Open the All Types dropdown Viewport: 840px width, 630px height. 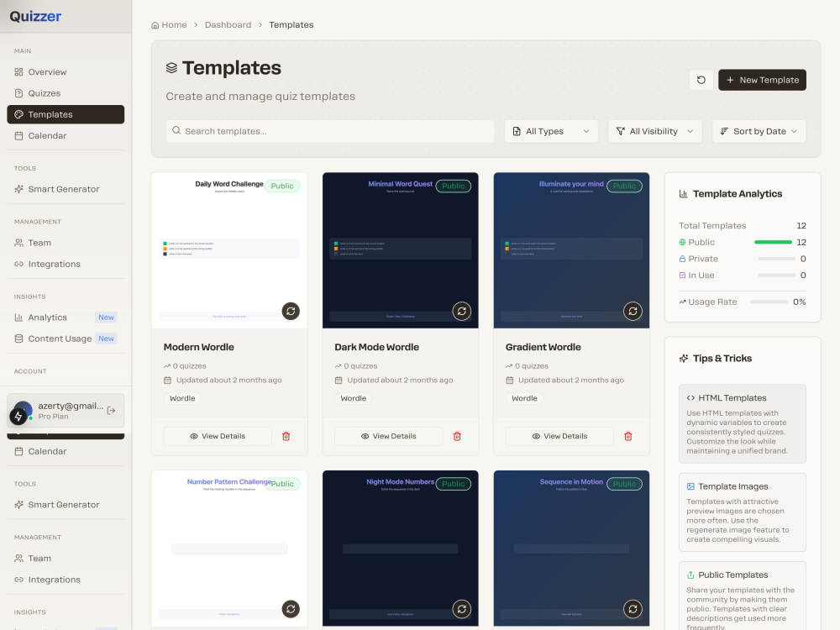point(551,131)
